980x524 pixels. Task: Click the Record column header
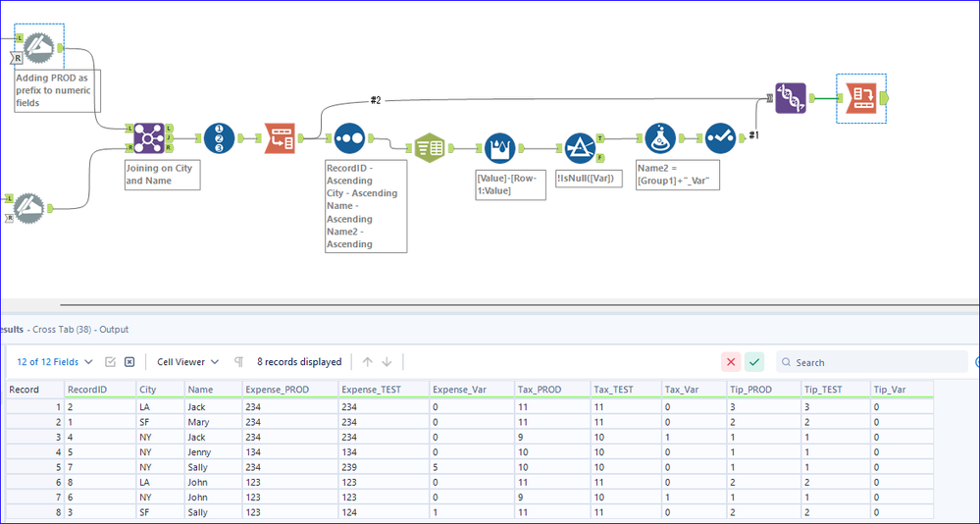coord(35,390)
